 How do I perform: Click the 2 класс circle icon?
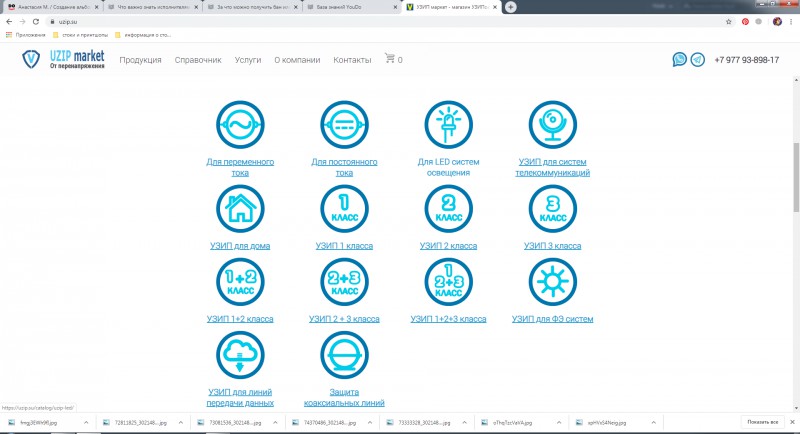(448, 209)
